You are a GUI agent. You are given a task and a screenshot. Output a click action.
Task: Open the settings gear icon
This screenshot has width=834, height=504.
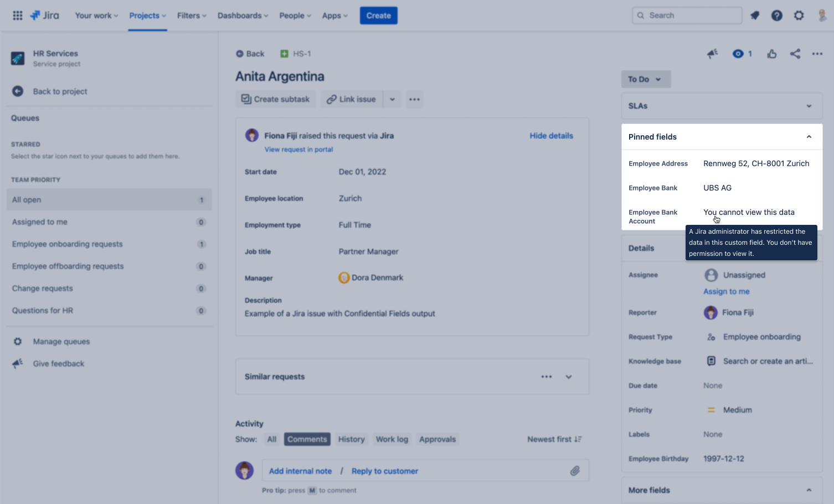coord(799,16)
